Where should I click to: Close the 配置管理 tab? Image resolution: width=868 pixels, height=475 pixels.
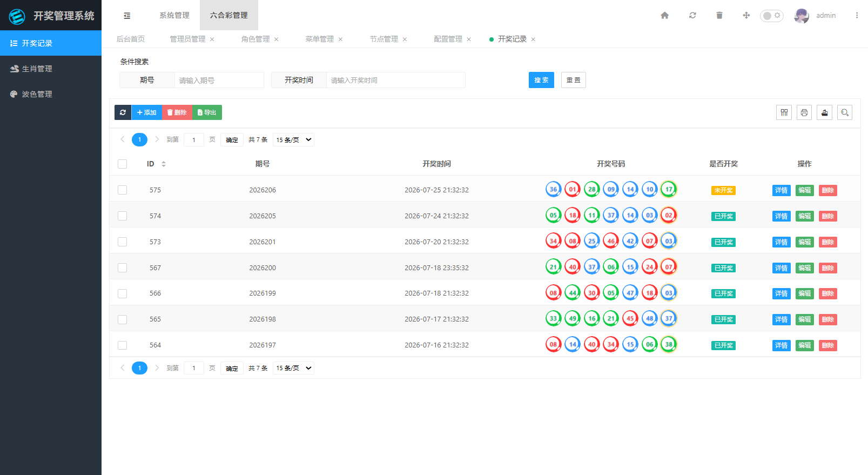469,39
